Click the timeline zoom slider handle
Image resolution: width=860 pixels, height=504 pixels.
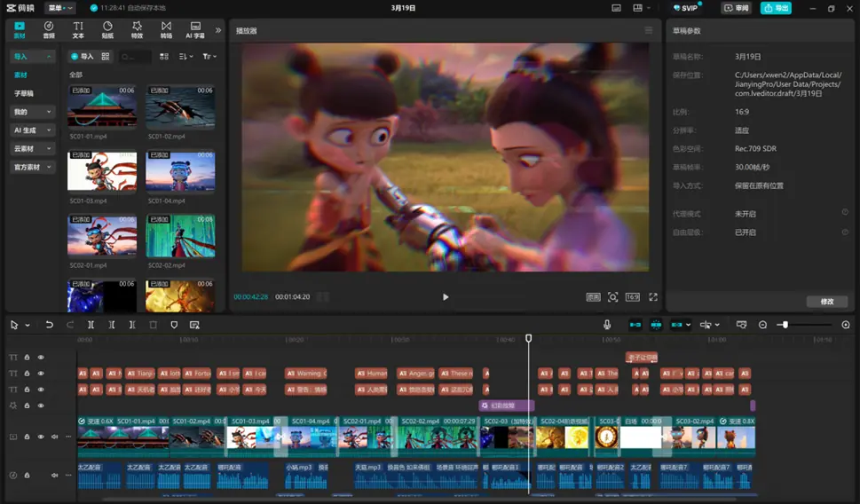tap(785, 325)
